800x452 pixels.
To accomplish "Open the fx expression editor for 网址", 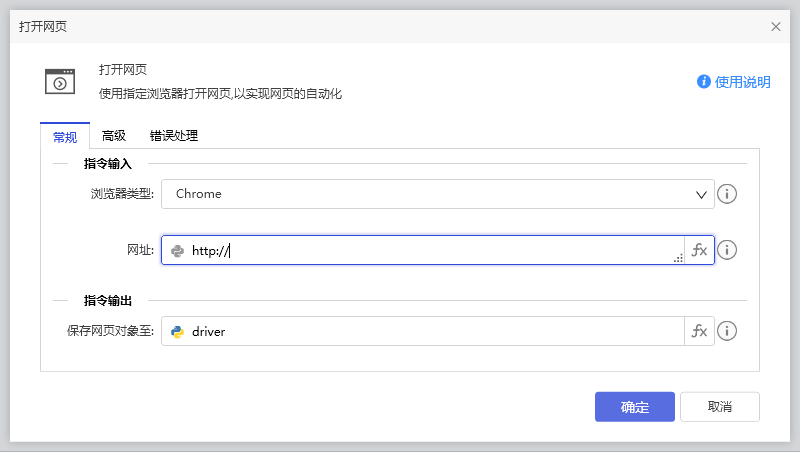I will tap(700, 251).
